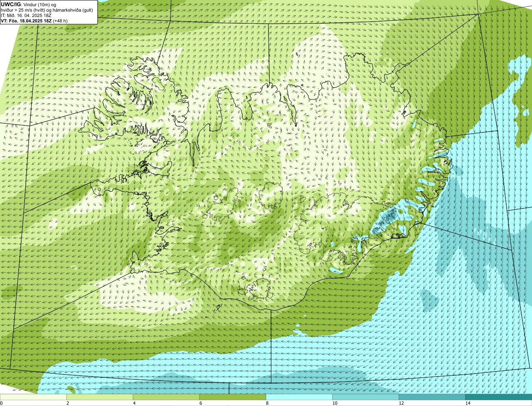This screenshot has height=406, width=532.
Task: Click the 8–10 m/s light cyan swatch
Action: 299,397
